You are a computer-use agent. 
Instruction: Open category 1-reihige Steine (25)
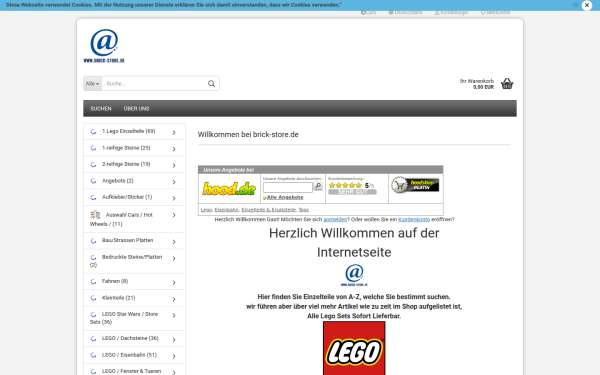pyautogui.click(x=126, y=148)
